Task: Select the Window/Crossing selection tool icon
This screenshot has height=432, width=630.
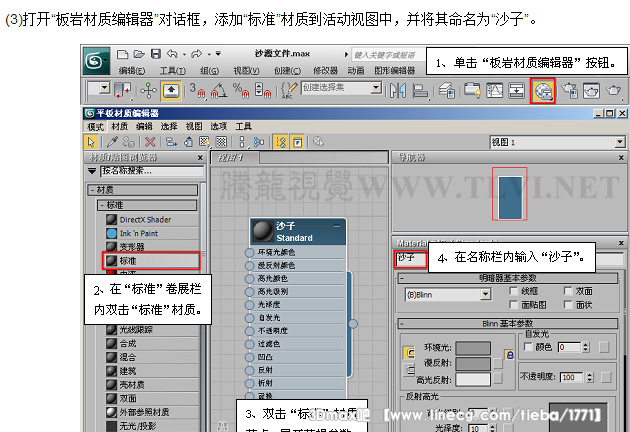Action: tap(123, 90)
